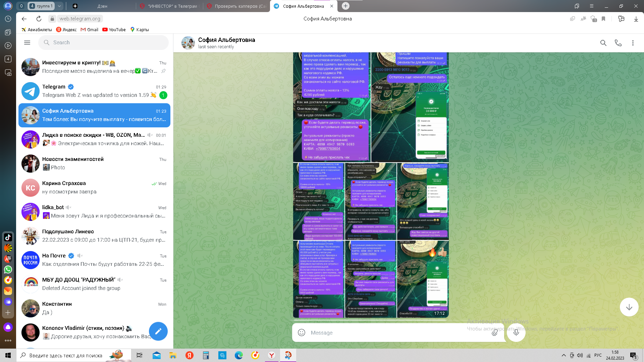Open the photo showing 33 000 ₽ transfer
This screenshot has width=644, height=362.
pos(410,107)
